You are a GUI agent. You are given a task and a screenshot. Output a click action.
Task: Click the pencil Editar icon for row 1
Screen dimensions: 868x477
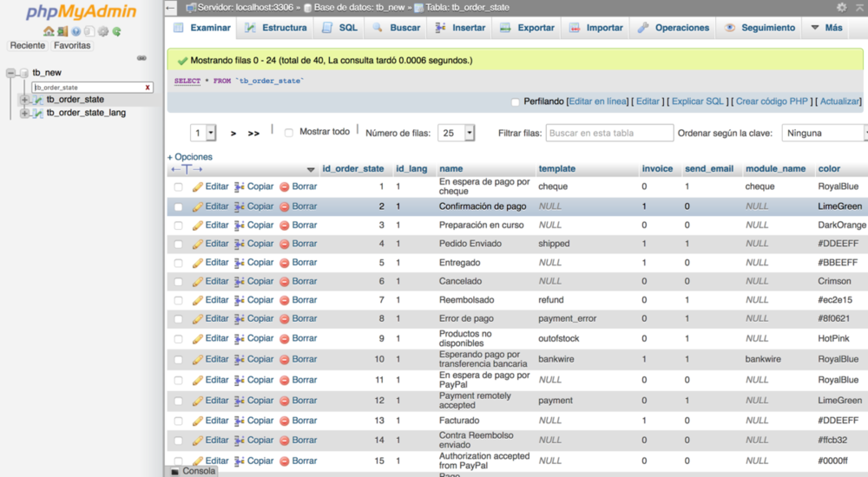198,186
